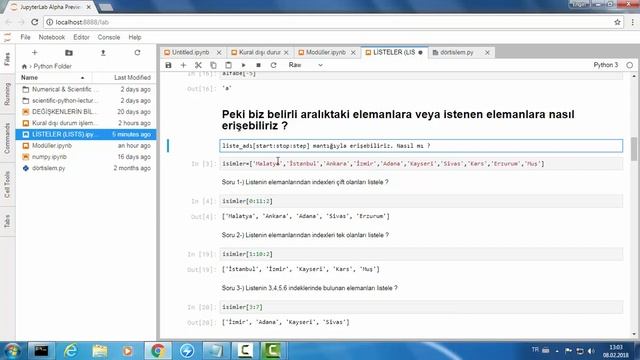Switch to Modüller.ipynb tab
The width and height of the screenshot is (640, 360).
(x=326, y=52)
